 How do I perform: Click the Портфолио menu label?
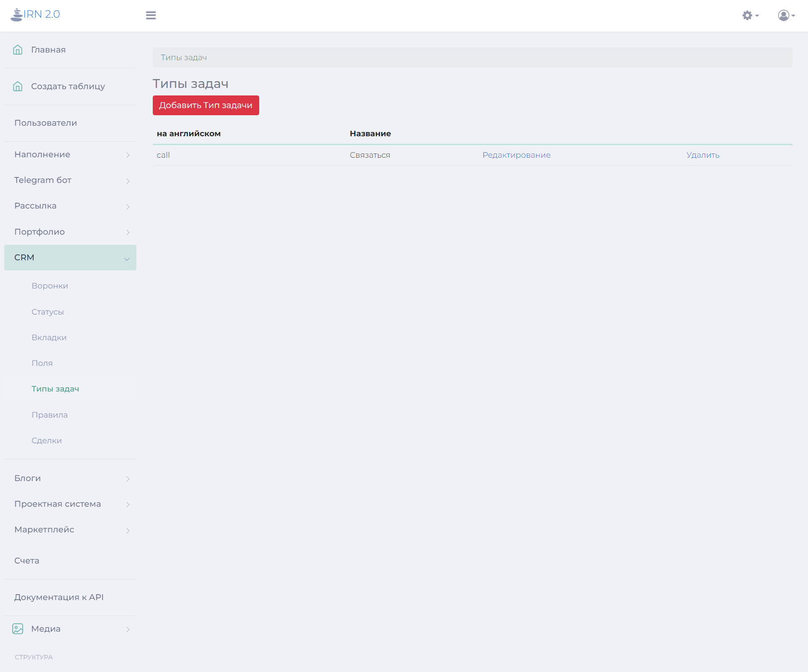[x=40, y=232]
